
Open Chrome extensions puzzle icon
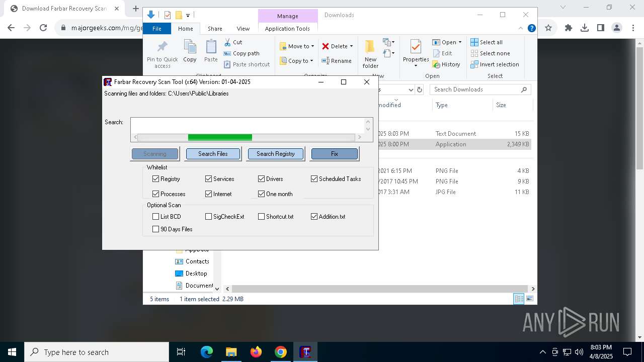click(569, 28)
